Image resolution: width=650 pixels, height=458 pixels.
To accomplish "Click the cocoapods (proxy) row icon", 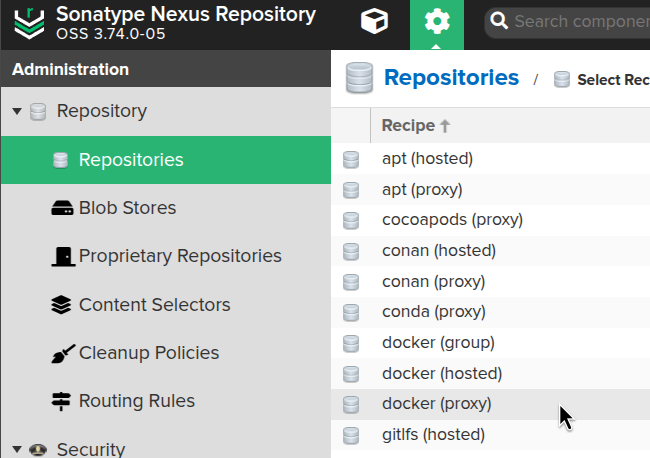I will point(351,221).
